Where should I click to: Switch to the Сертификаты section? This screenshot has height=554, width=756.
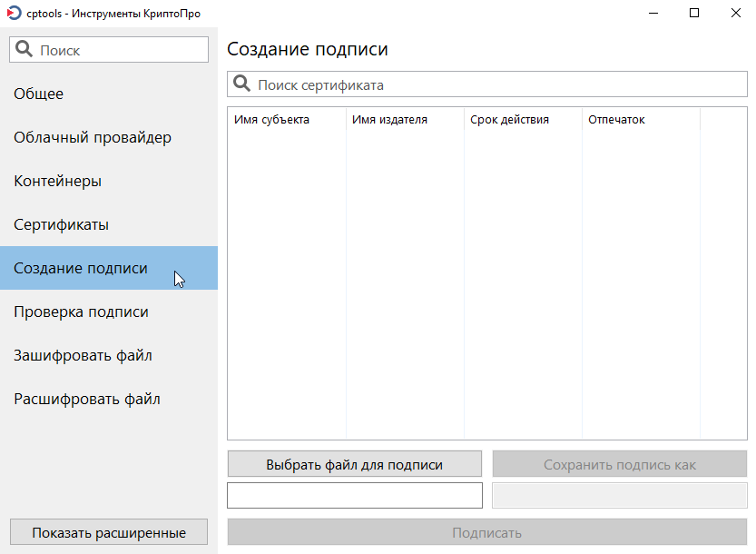point(62,224)
